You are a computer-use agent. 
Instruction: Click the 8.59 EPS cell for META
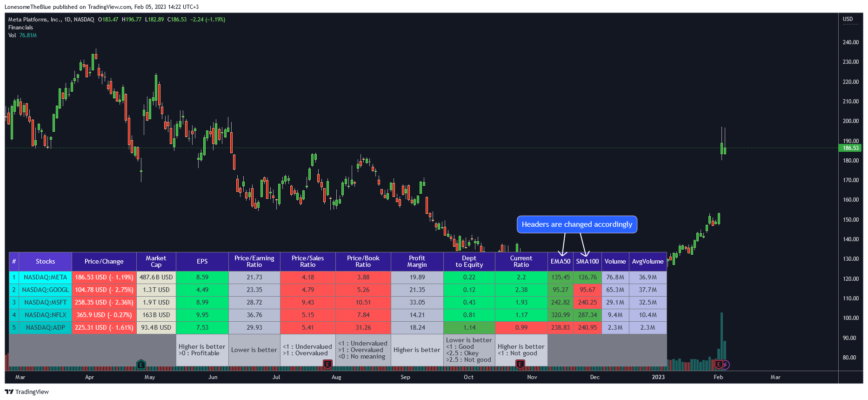(x=202, y=278)
